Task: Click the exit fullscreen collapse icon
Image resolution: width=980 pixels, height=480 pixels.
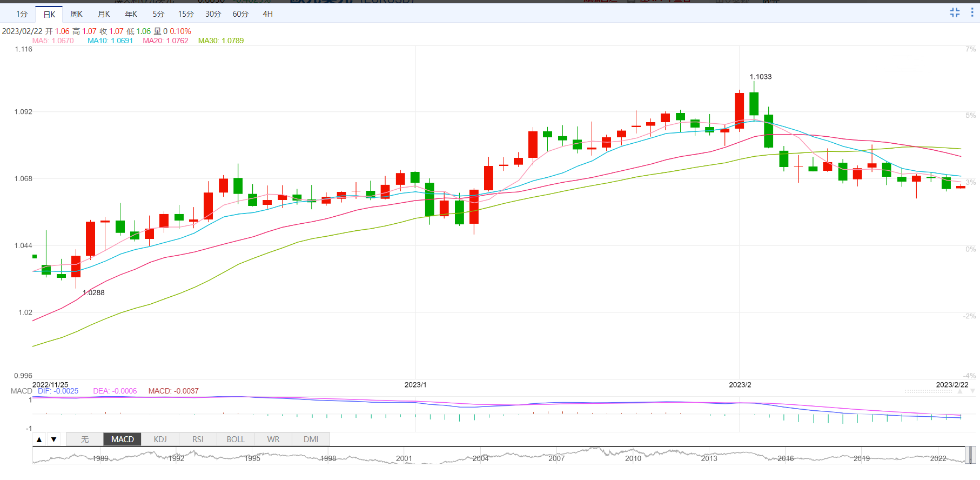Action: point(955,12)
